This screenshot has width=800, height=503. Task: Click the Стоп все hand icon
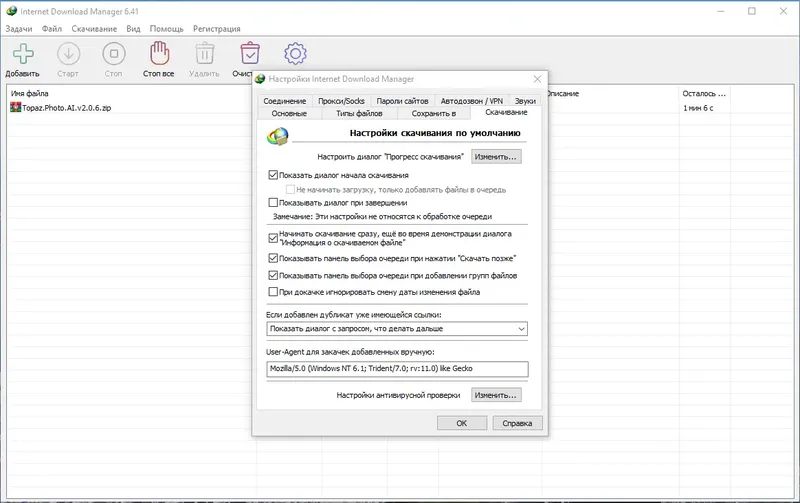click(159, 53)
